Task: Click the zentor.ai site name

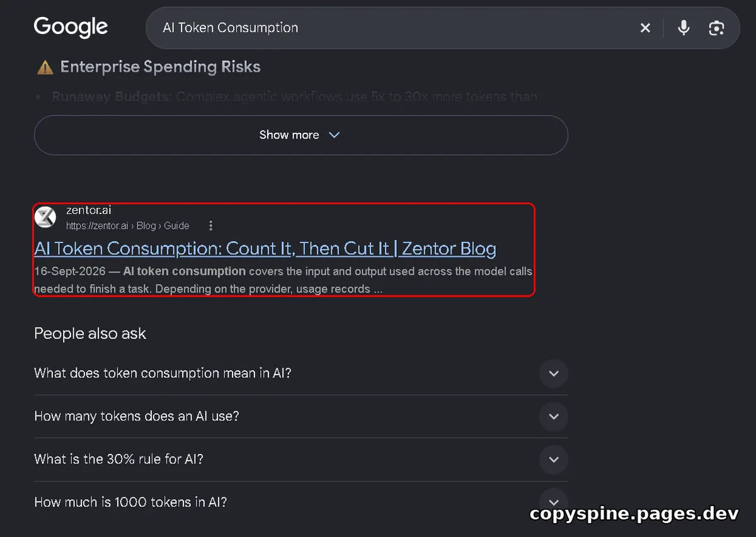Action: click(89, 210)
